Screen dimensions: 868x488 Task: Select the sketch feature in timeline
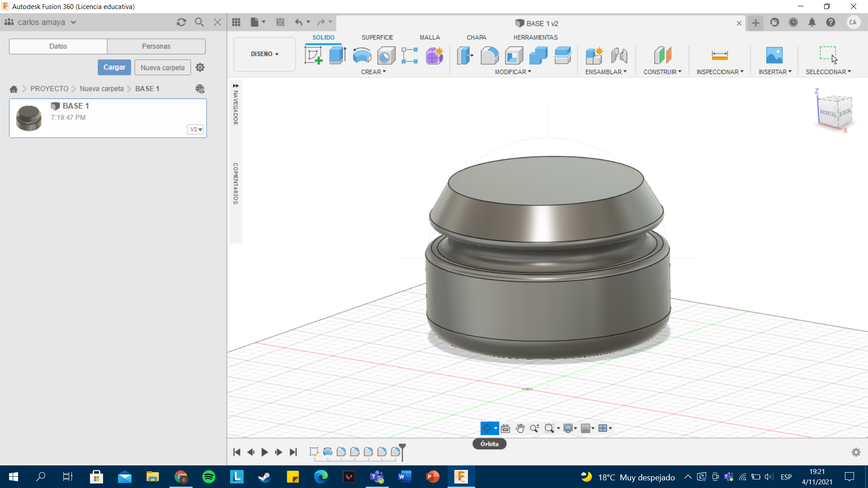pyautogui.click(x=314, y=451)
